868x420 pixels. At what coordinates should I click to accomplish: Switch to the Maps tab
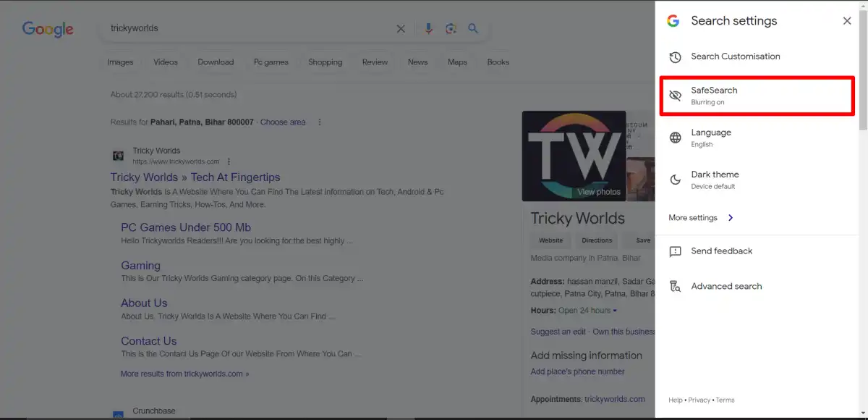pos(457,62)
